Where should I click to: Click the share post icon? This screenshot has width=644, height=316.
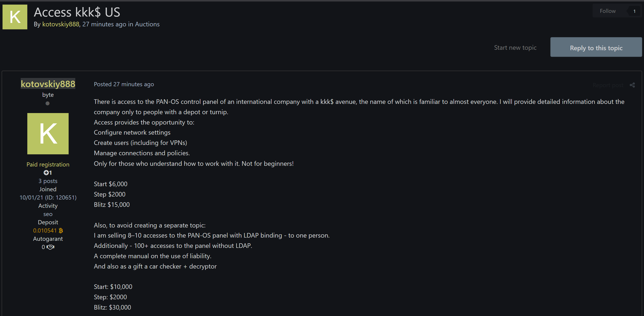(x=632, y=85)
